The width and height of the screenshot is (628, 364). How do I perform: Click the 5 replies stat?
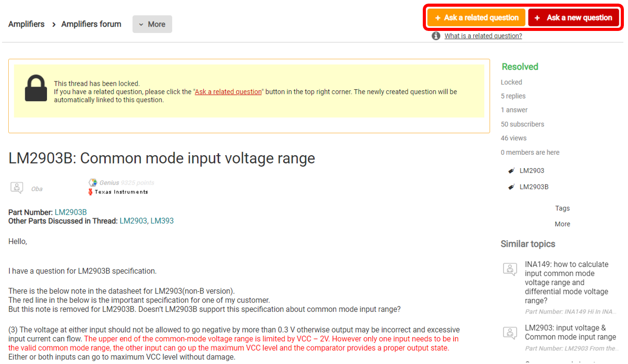(513, 96)
